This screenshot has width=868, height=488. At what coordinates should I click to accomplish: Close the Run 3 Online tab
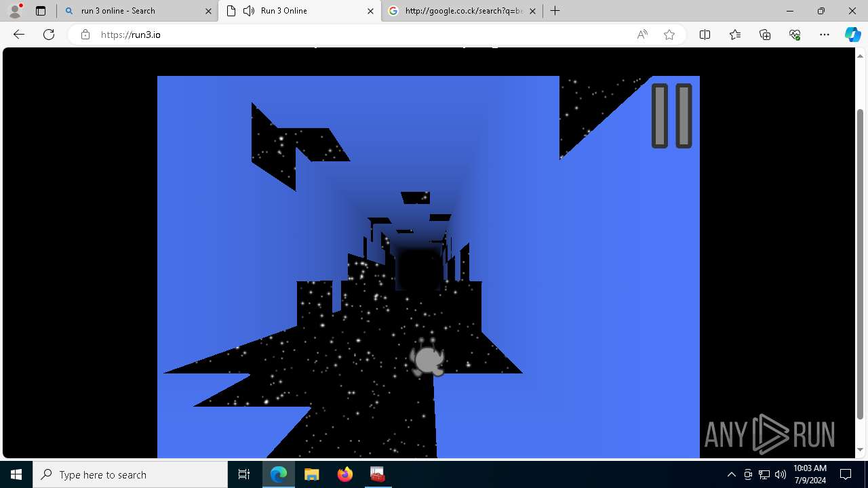370,11
